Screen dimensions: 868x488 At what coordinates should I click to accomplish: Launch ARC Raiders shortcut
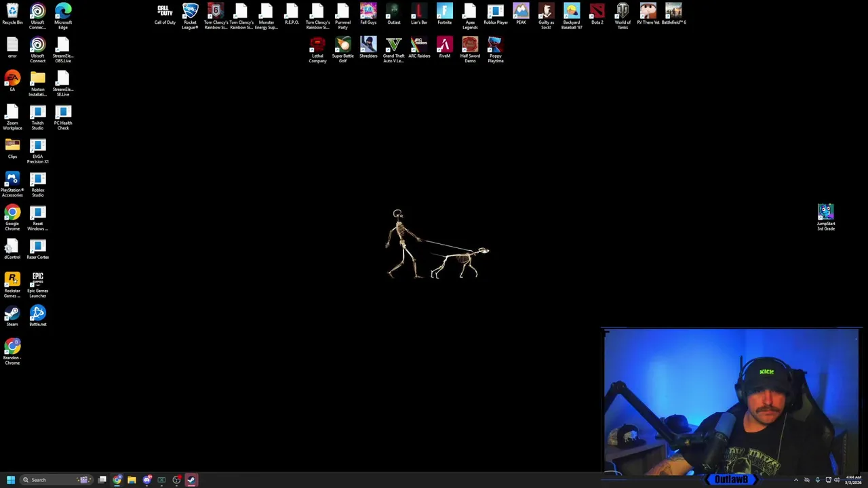pos(419,48)
